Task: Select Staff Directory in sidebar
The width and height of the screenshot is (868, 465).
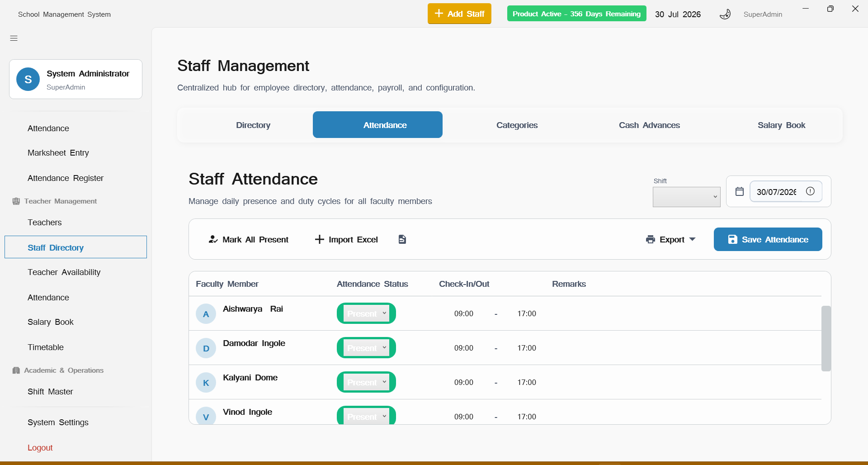Action: click(76, 247)
